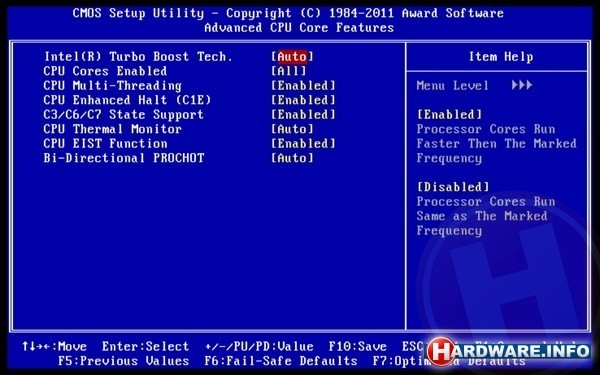Click the Item Help panel header
This screenshot has height=375, width=600.
[x=501, y=57]
